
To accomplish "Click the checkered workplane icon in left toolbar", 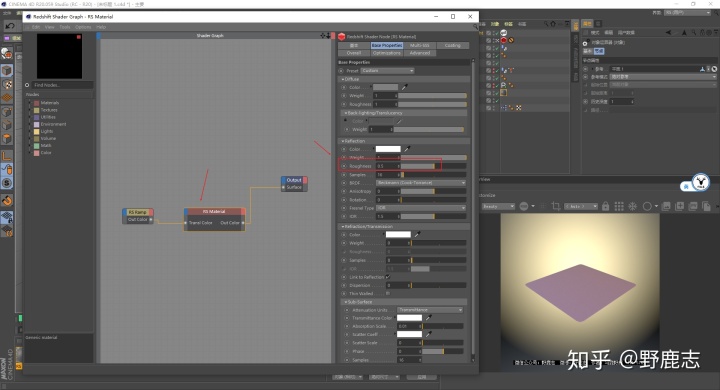I will (7, 216).
